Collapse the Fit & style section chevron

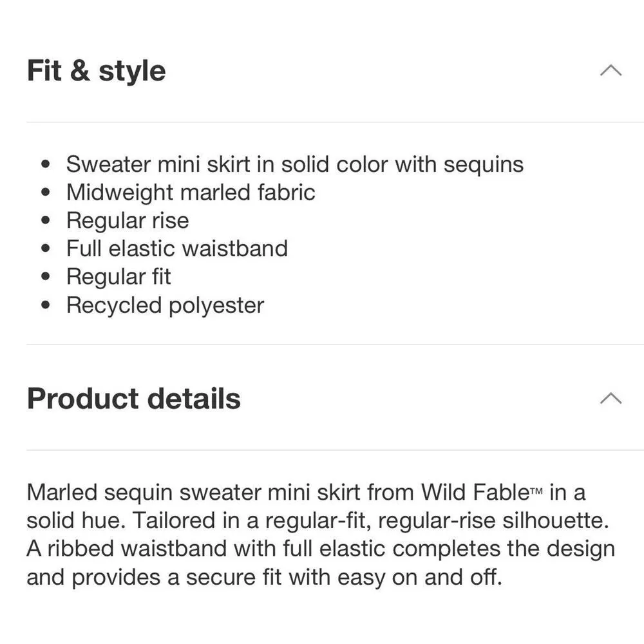tap(611, 70)
